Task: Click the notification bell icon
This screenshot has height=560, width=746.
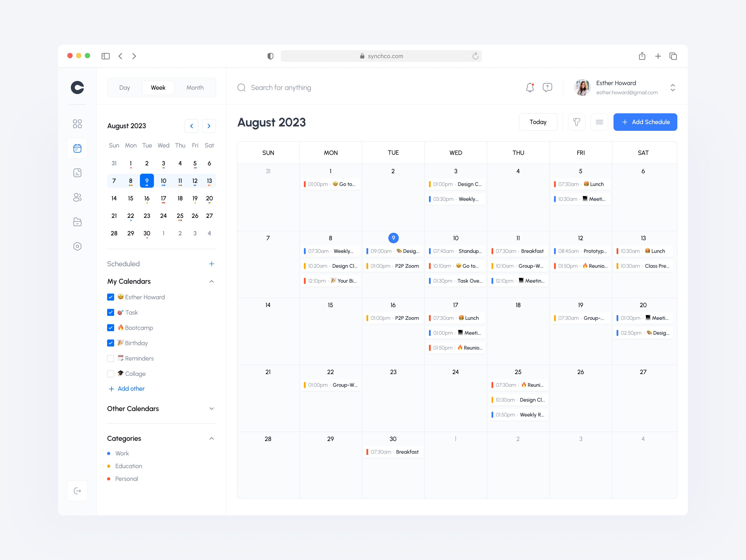Action: (530, 87)
